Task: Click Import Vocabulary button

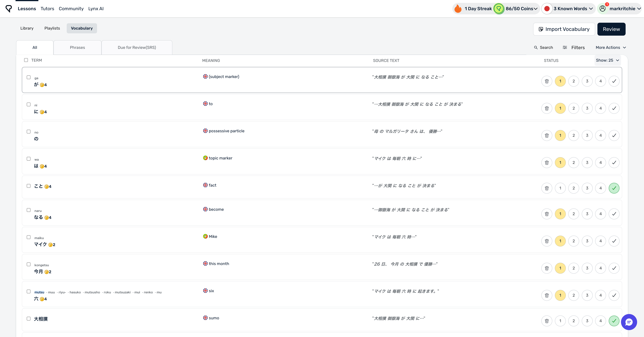Action: tap(564, 29)
